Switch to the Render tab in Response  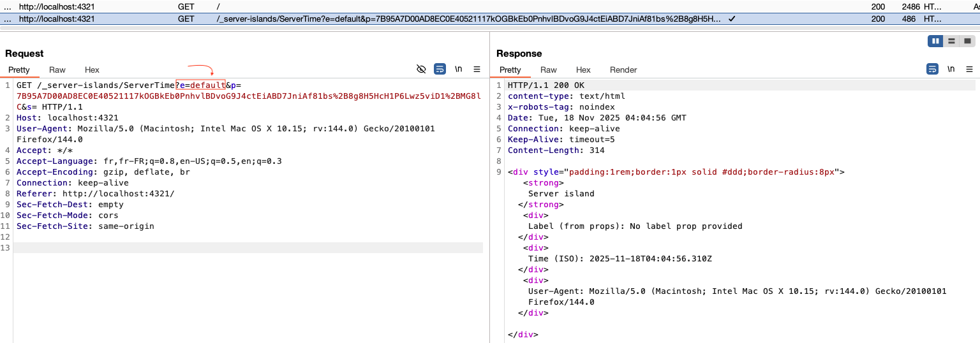(x=623, y=70)
